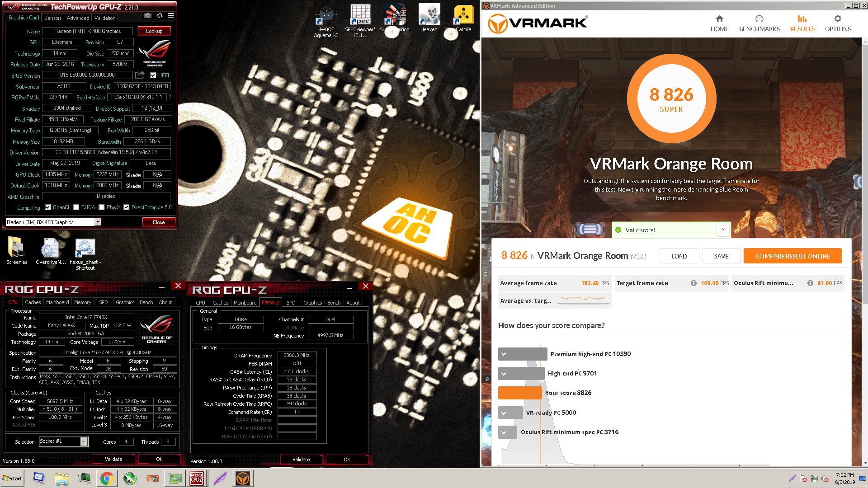Viewport: 868px width, 488px height.
Task: Expand VR-ready PC 5000 entry
Action: tap(504, 413)
